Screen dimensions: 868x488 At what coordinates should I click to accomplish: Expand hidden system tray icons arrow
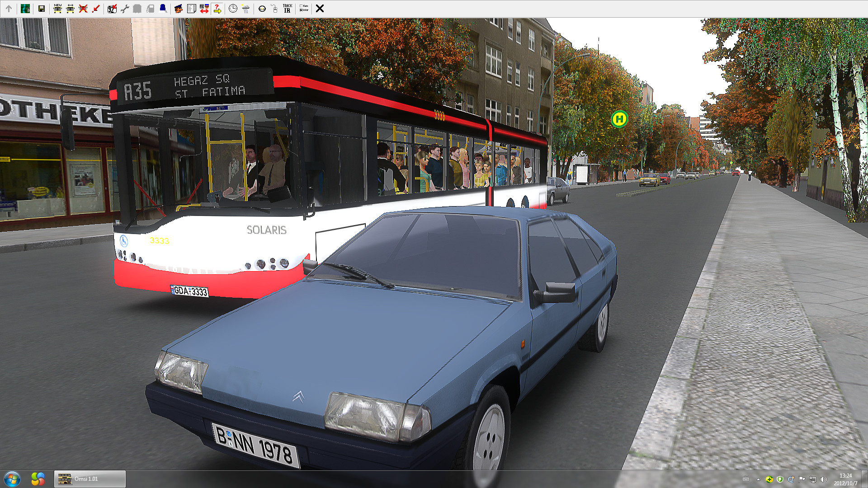coord(758,479)
